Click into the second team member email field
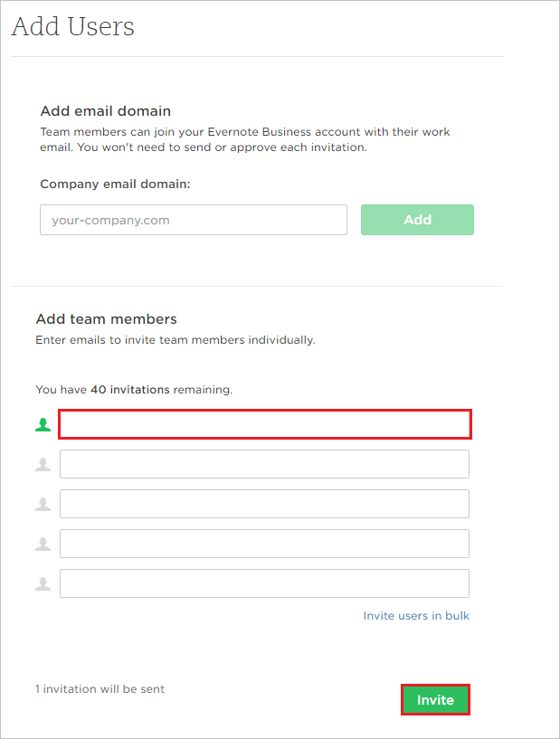Viewport: 560px width, 739px height. tap(264, 464)
